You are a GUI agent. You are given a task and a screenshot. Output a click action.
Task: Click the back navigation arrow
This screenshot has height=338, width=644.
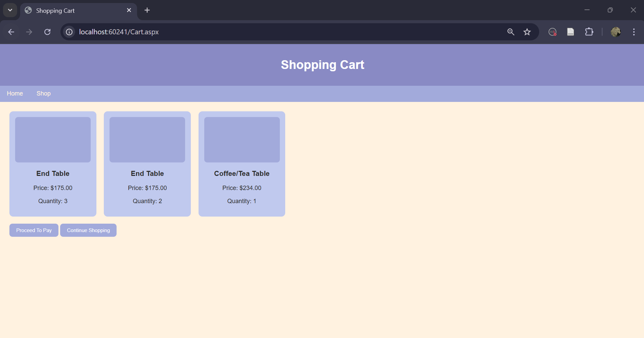coord(11,32)
